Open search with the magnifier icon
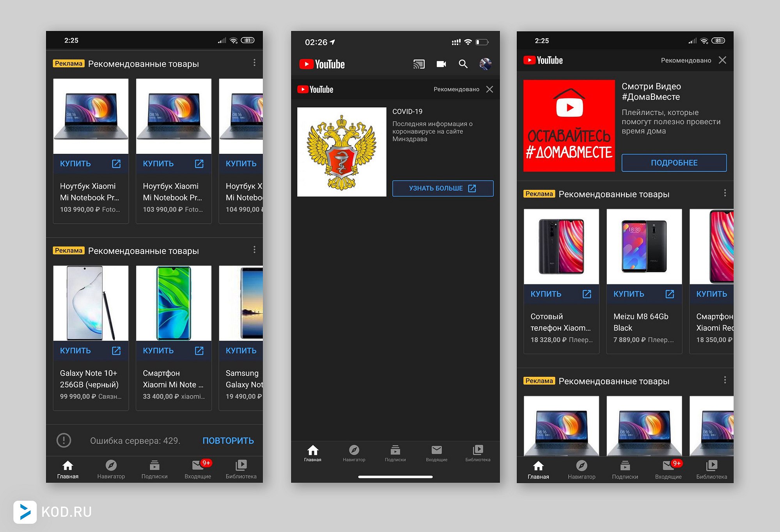The image size is (780, 532). [x=463, y=64]
